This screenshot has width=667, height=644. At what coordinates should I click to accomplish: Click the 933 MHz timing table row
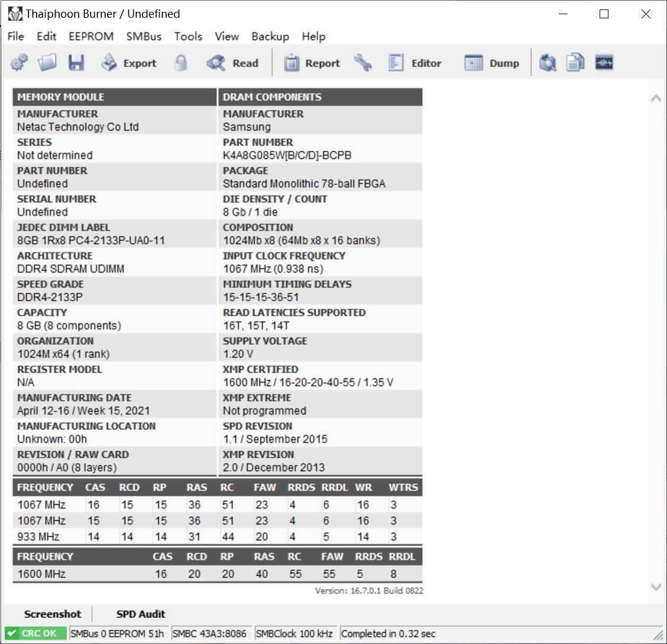tap(218, 536)
